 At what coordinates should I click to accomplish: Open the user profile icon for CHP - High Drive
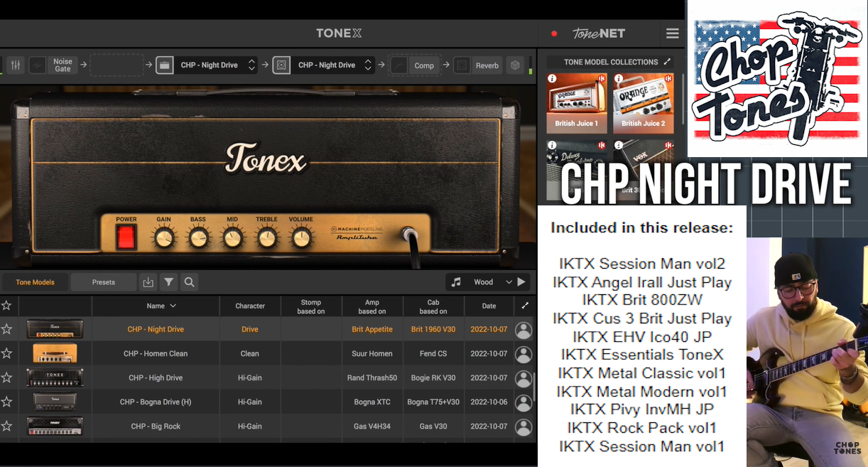(x=523, y=378)
